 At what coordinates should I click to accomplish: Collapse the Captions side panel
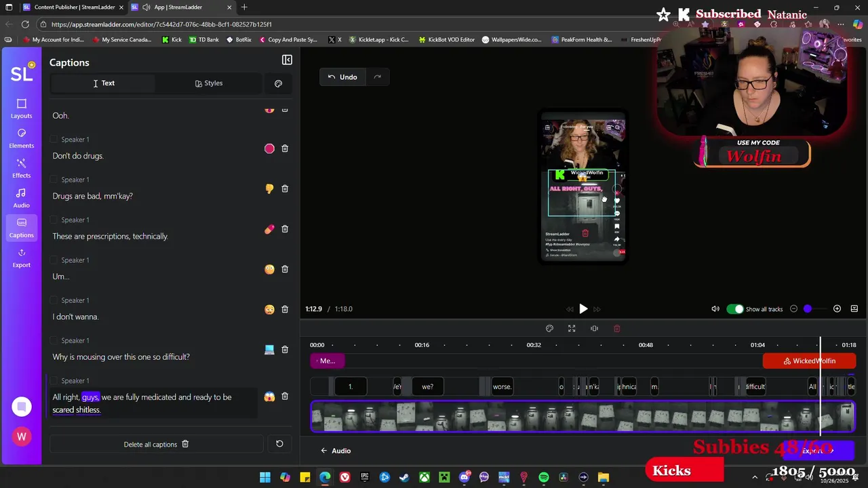pyautogui.click(x=287, y=60)
